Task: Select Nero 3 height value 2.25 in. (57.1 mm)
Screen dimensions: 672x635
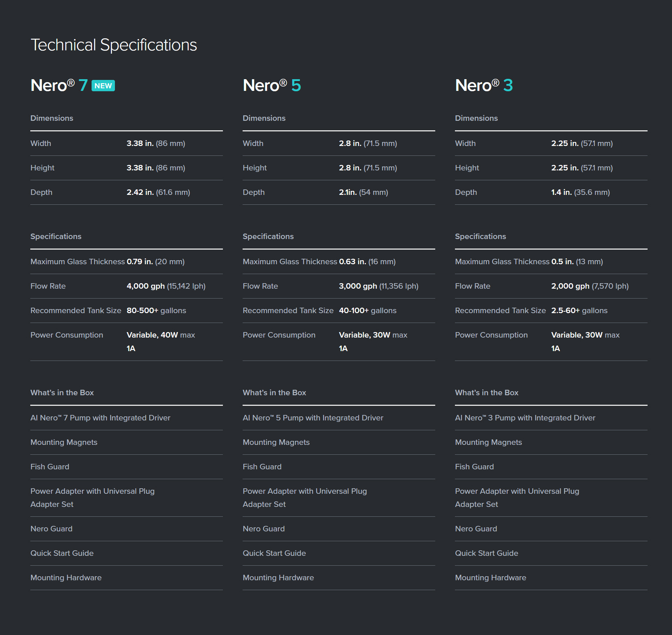Action: click(582, 168)
